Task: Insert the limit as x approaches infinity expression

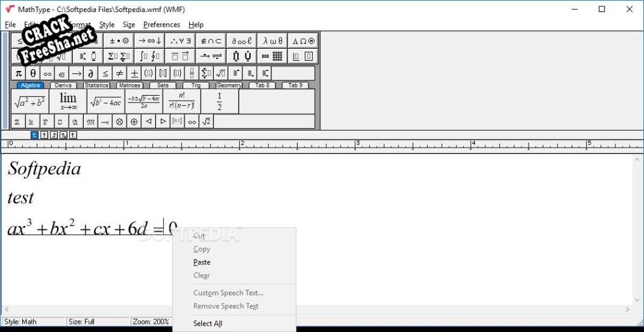Action: click(68, 101)
